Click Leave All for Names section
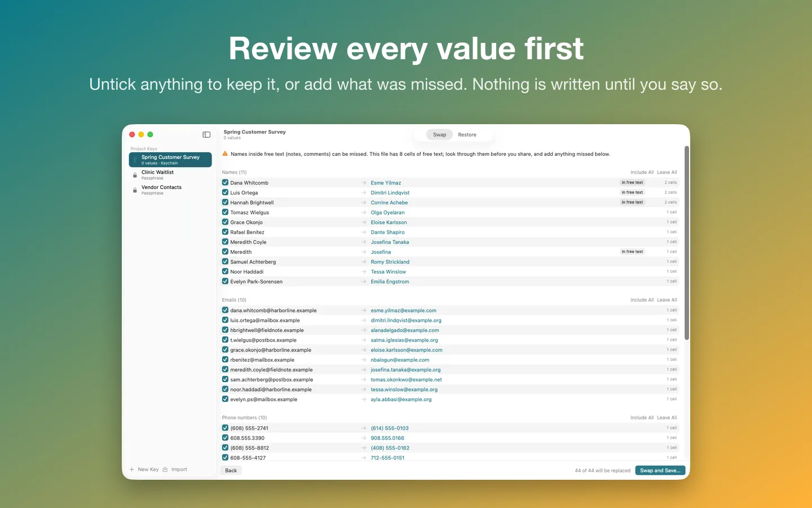 (x=667, y=172)
